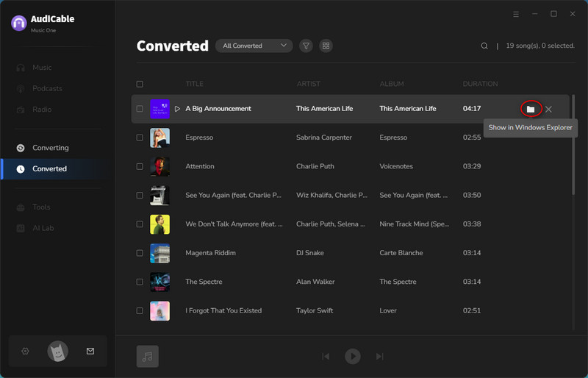Click the song title Espresso
The image size is (588, 378).
click(x=199, y=138)
